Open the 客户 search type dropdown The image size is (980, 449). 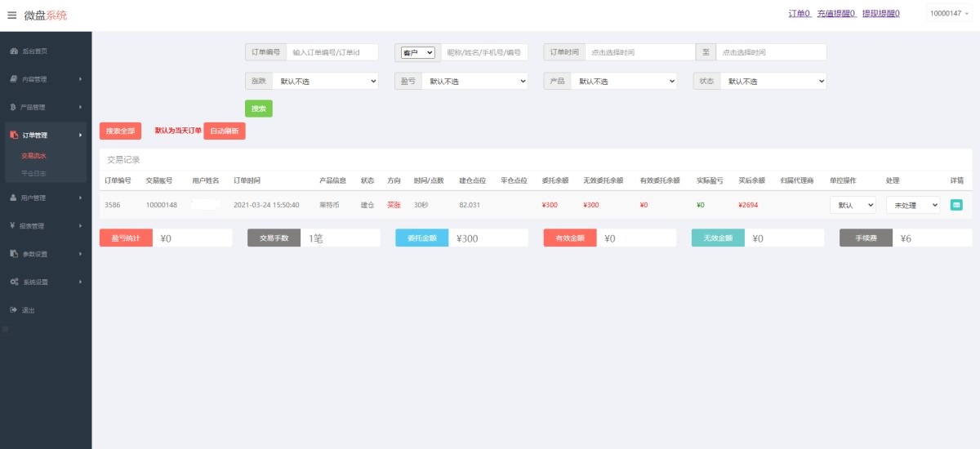[x=418, y=52]
